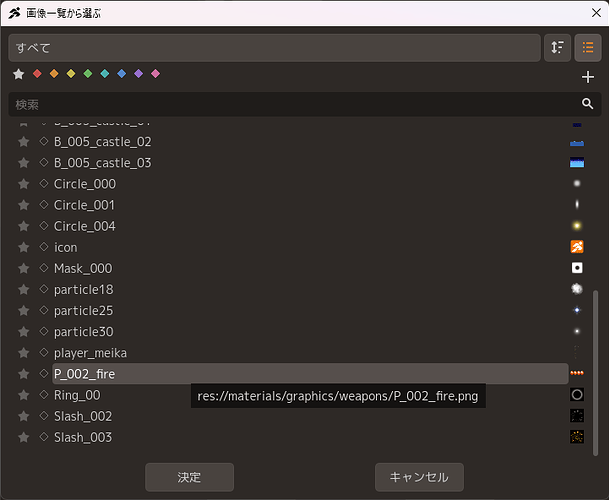This screenshot has width=609, height=500.
Task: Select Circle_001 image entry
Action: (x=310, y=205)
